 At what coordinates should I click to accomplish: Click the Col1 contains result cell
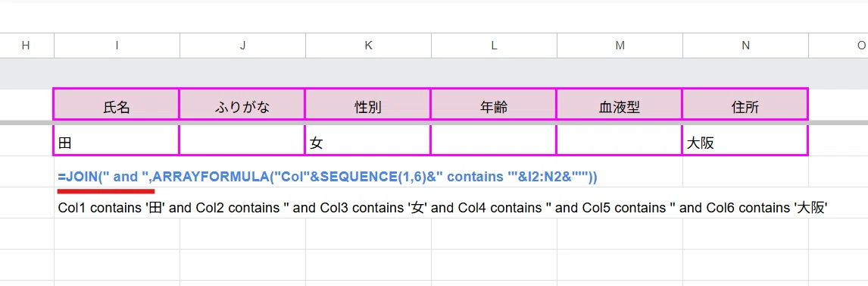[x=442, y=209]
